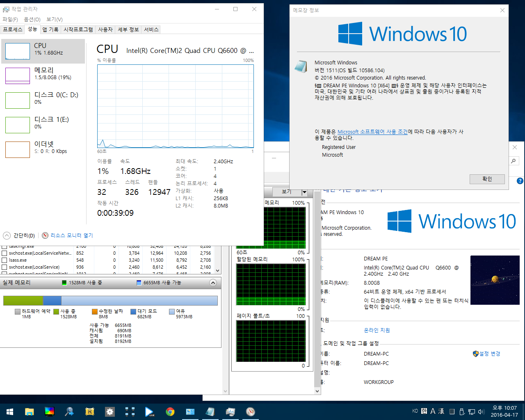
Task: Click the orange 수정한 날짜 legend swatch
Action: tap(95, 312)
